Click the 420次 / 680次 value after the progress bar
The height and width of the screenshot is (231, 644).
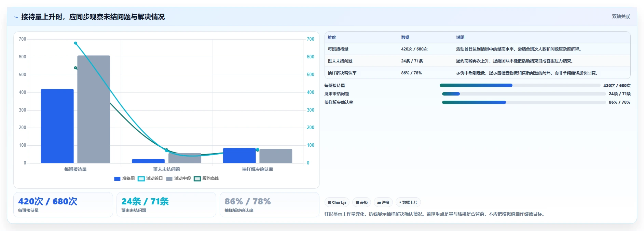point(617,86)
